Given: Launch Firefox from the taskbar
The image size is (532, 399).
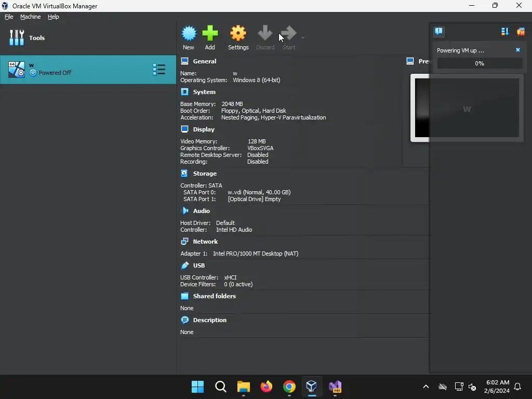Looking at the screenshot, I should [x=267, y=387].
